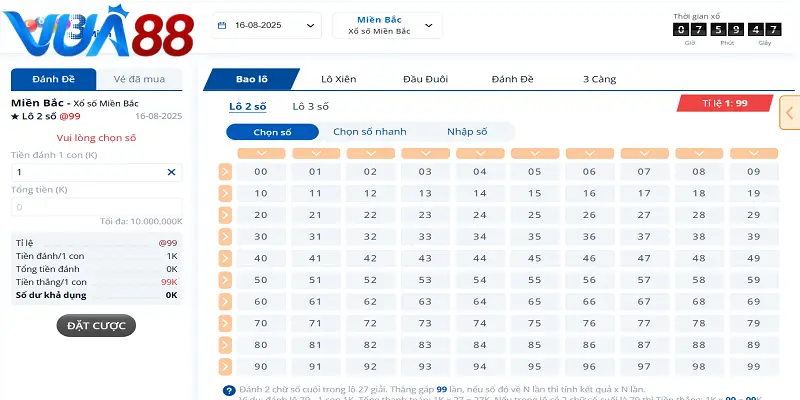Click the row arrow beside number 50
The height and width of the screenshot is (400, 800).
tap(225, 280)
